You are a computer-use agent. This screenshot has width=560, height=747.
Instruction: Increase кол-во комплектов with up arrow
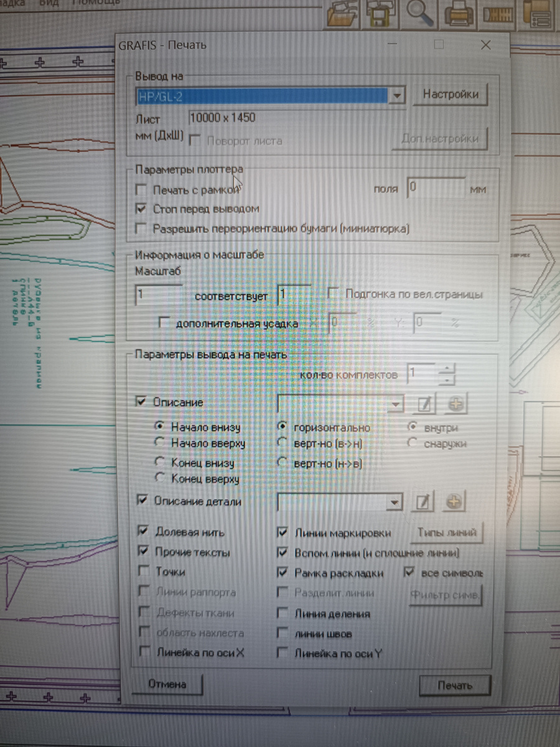[x=447, y=368]
